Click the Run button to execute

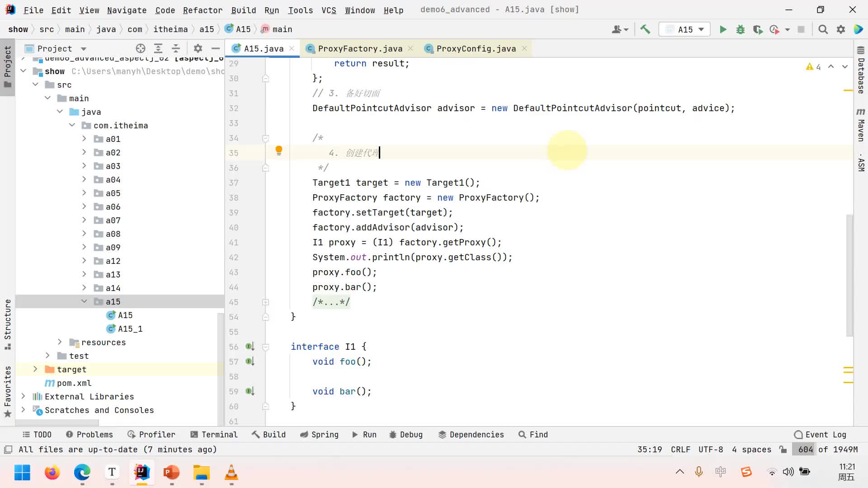click(x=724, y=29)
